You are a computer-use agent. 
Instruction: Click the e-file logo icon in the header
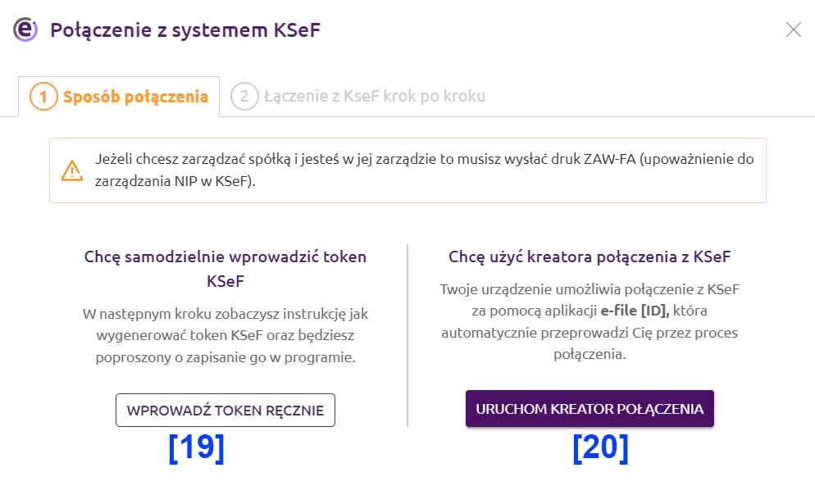pos(25,30)
